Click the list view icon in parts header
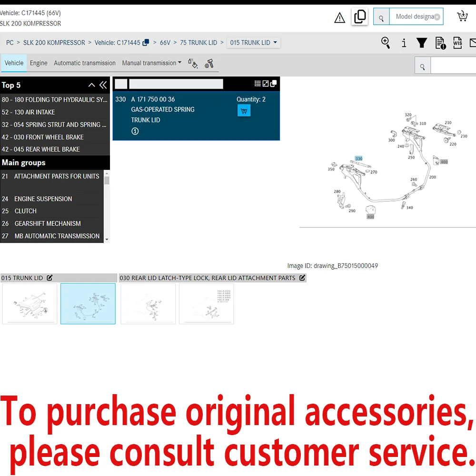This screenshot has width=476, height=476. coord(258,83)
